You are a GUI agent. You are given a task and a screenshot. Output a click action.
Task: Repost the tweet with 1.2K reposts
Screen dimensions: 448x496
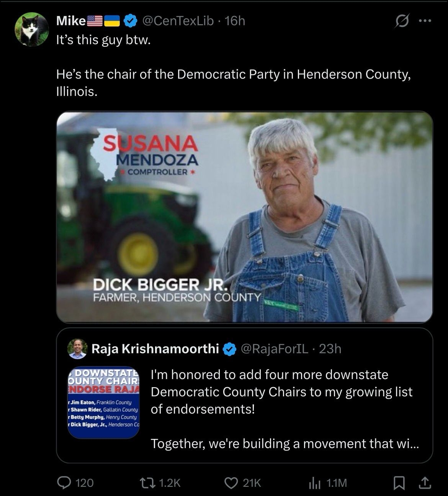pyautogui.click(x=159, y=483)
